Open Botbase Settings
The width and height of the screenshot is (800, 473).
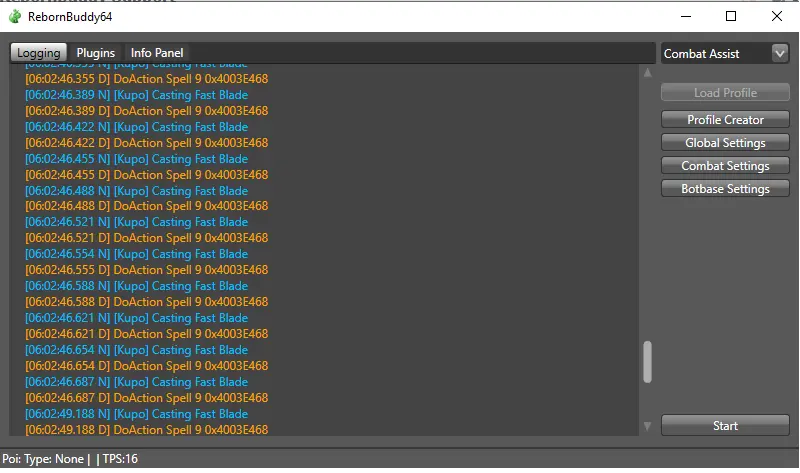[x=725, y=188]
